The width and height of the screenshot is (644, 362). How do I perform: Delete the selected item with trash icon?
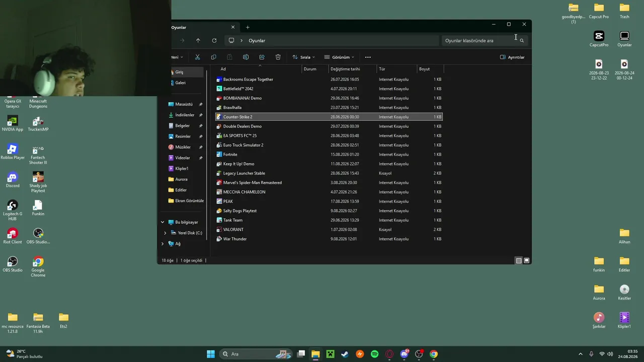278,57
